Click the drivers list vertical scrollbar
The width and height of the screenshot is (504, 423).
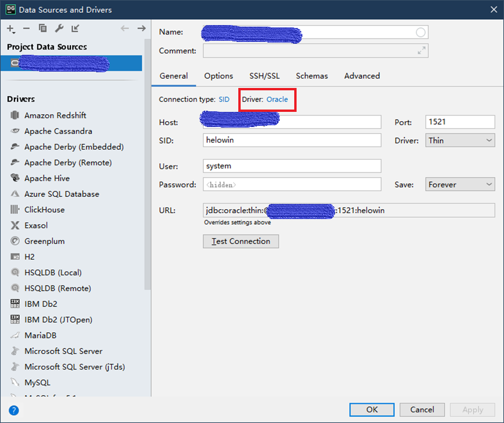(147, 164)
